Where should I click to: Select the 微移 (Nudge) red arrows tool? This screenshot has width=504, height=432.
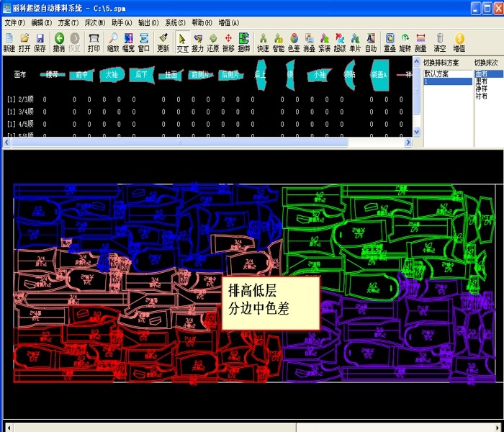[x=228, y=42]
